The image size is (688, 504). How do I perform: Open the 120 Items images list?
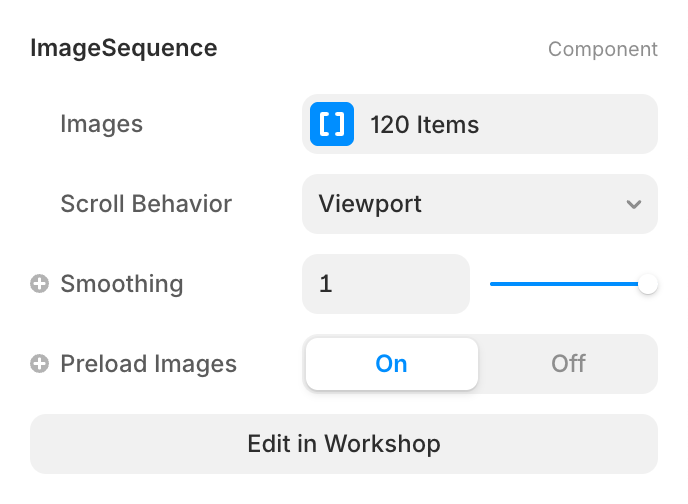pyautogui.click(x=479, y=124)
